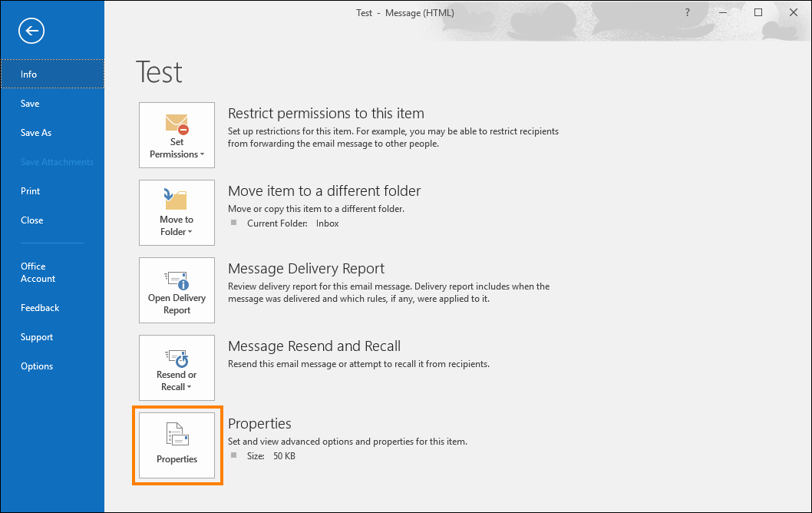Close the message window with the X
The width and height of the screenshot is (812, 513).
point(793,12)
